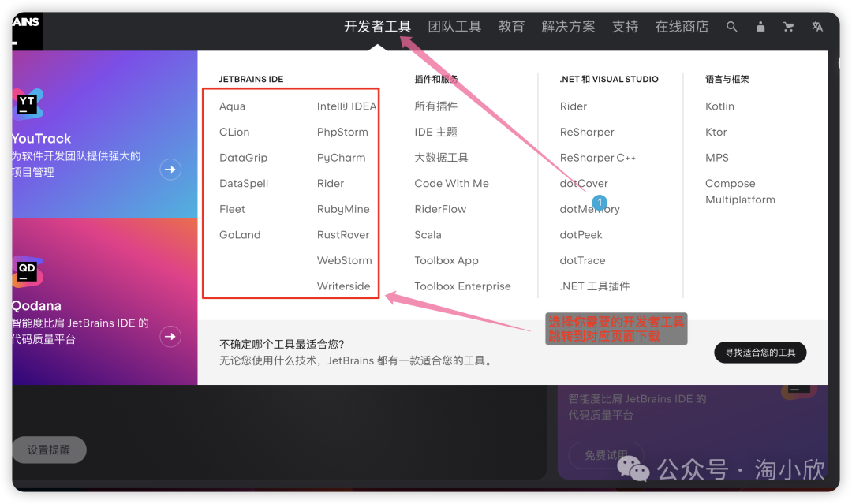
Task: Open the 开发者工具 menu
Action: point(377,27)
